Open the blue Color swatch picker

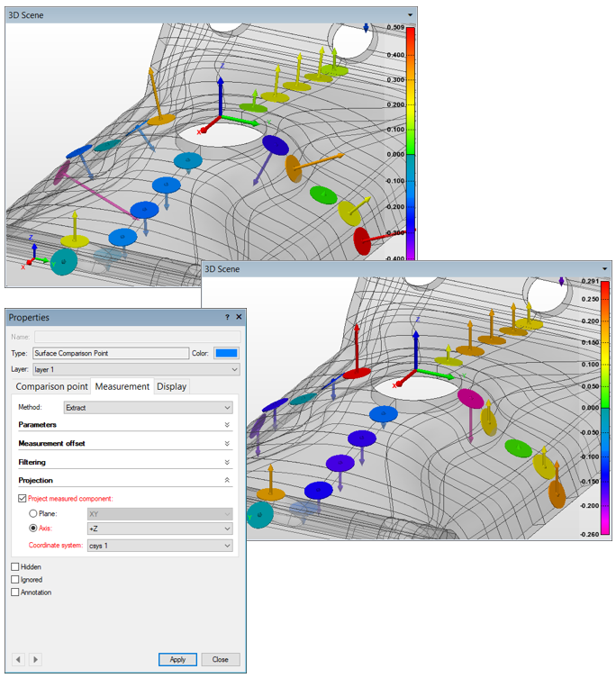pyautogui.click(x=227, y=353)
